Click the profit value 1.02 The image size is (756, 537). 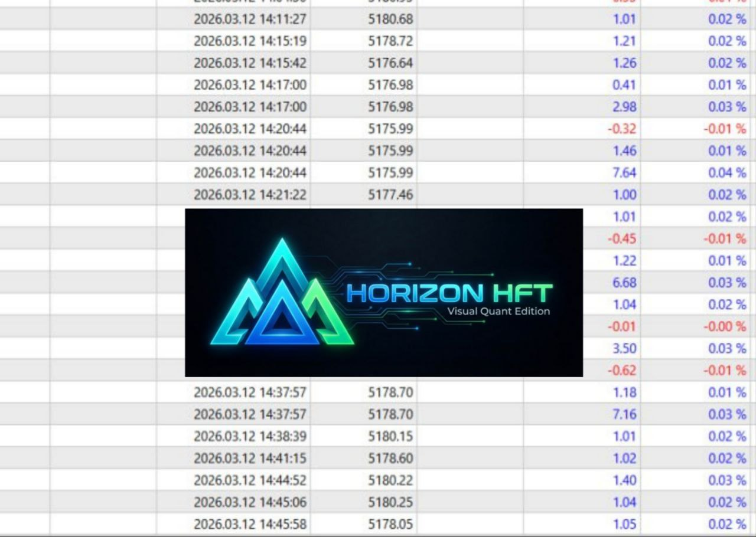coord(624,458)
